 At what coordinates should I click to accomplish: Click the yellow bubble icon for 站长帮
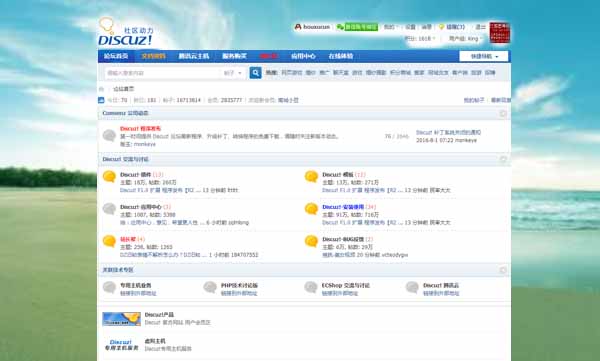(109, 241)
